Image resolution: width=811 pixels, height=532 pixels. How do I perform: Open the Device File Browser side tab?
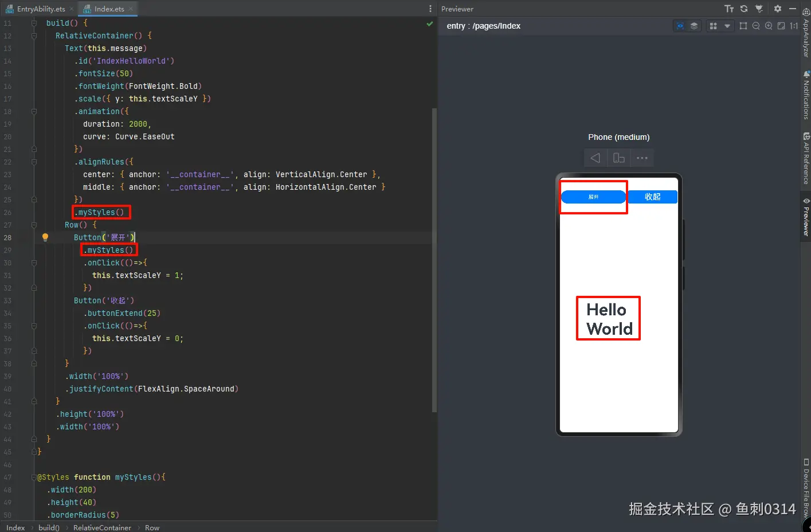pos(806,487)
